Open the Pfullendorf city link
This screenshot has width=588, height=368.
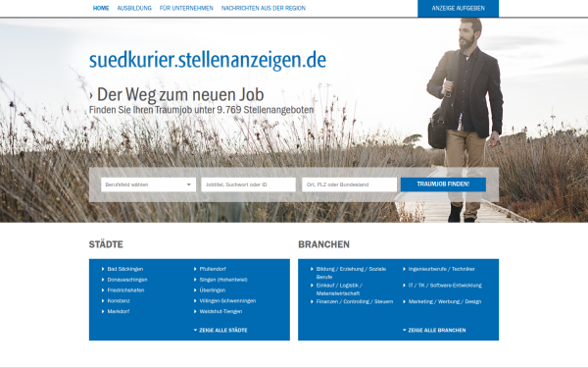pos(213,269)
